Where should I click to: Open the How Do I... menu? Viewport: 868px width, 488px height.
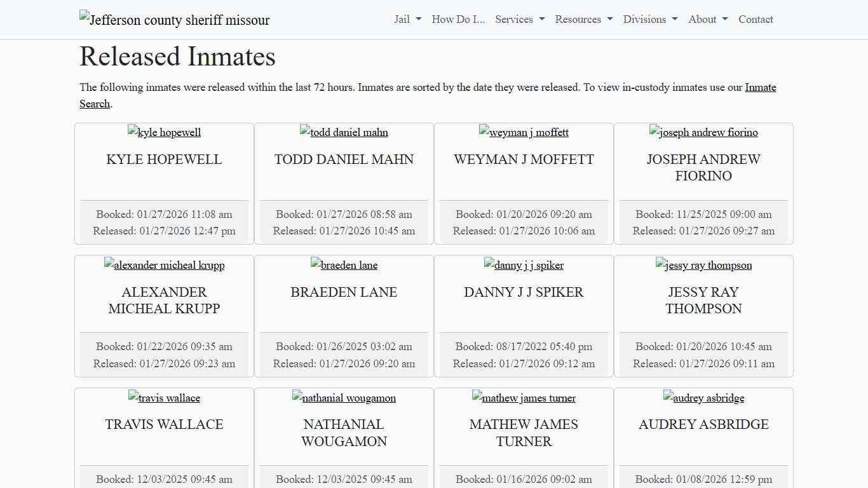458,19
